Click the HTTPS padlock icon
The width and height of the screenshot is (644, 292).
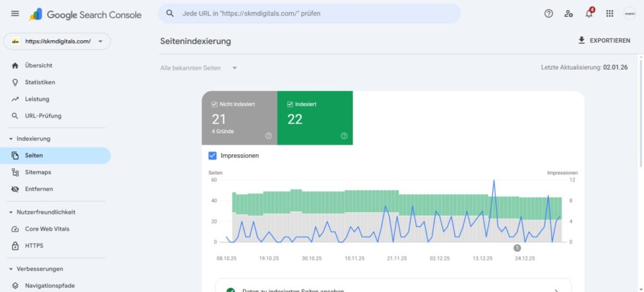tap(15, 246)
